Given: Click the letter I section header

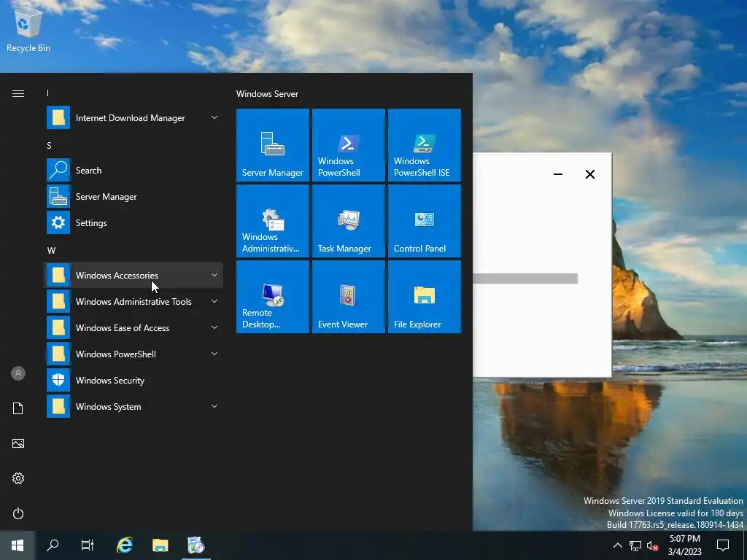Looking at the screenshot, I should coord(47,93).
